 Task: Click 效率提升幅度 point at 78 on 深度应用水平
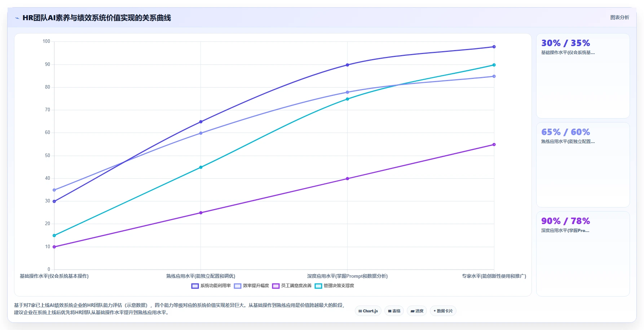point(347,92)
